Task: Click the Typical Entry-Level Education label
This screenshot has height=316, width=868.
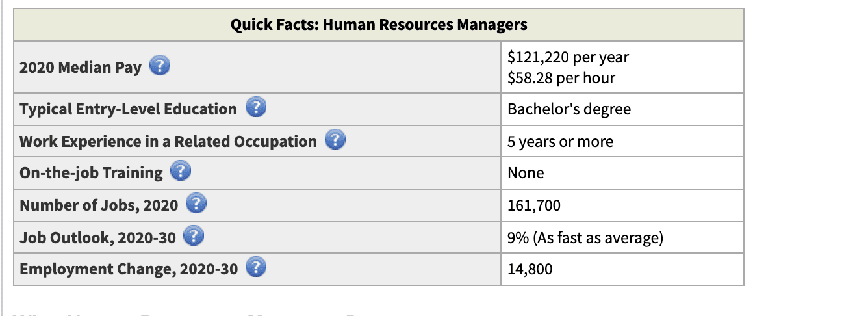Action: (128, 109)
